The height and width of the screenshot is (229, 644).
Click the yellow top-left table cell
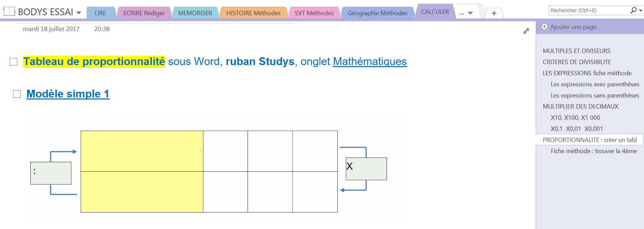point(142,151)
